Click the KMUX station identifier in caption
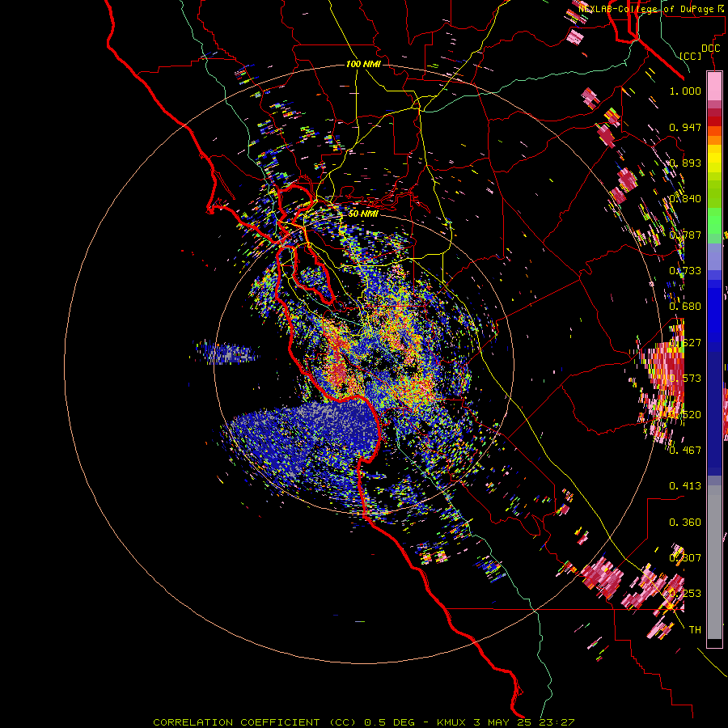The height and width of the screenshot is (728, 728). pos(453,722)
